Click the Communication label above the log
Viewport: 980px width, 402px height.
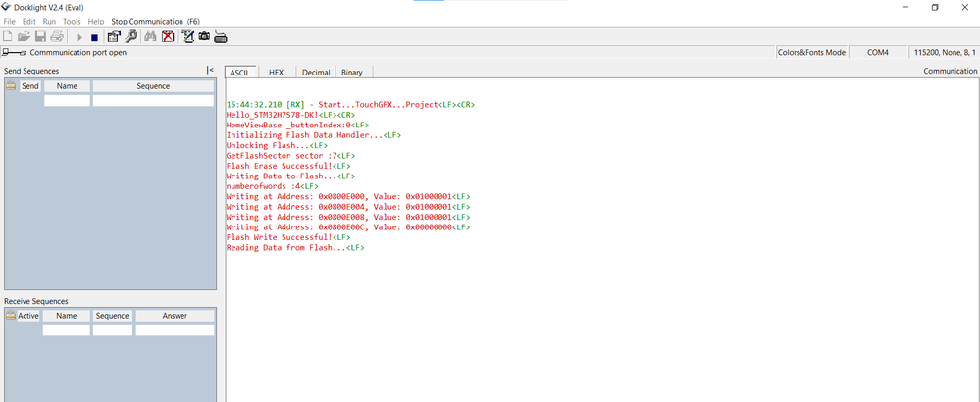[x=950, y=71]
